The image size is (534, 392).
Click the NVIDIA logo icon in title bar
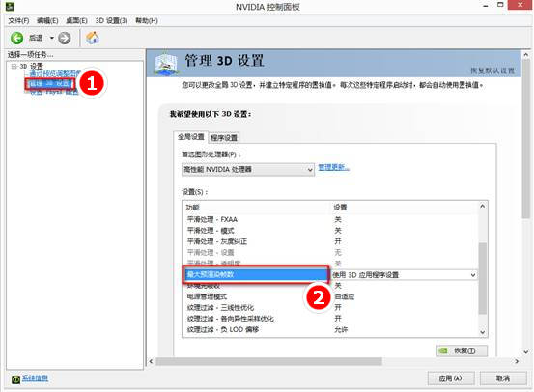[x=10, y=6]
